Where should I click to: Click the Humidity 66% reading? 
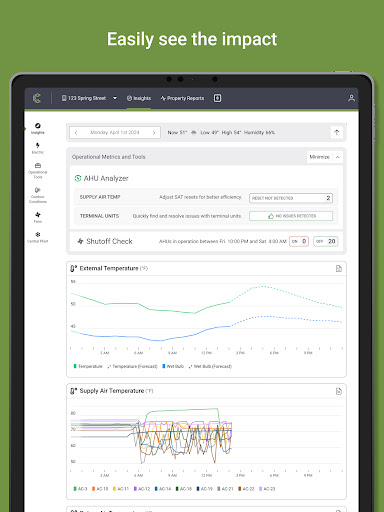259,132
